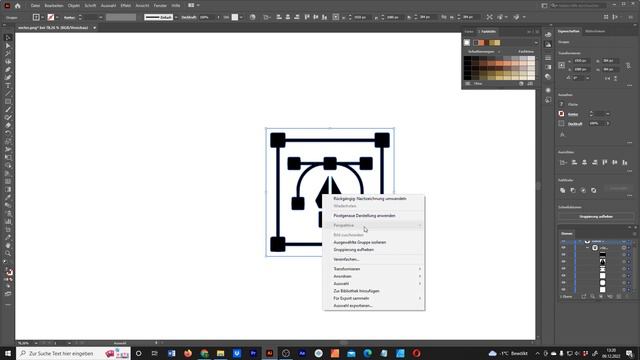Open the Recolor Artwork wheel in control bar

tap(252, 17)
